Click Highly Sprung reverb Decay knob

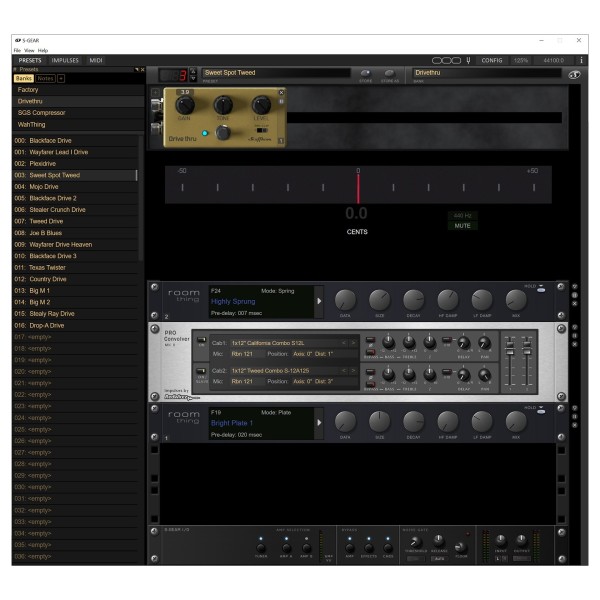[414, 300]
